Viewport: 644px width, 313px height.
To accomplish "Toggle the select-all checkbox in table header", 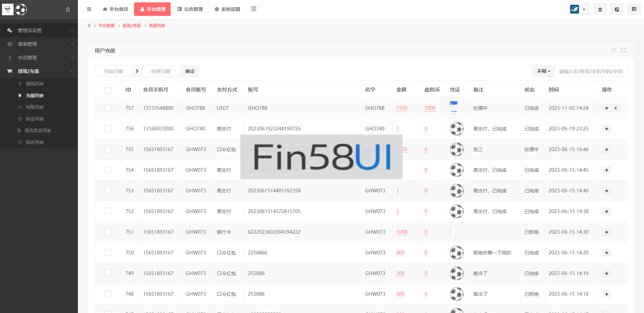I will point(108,90).
